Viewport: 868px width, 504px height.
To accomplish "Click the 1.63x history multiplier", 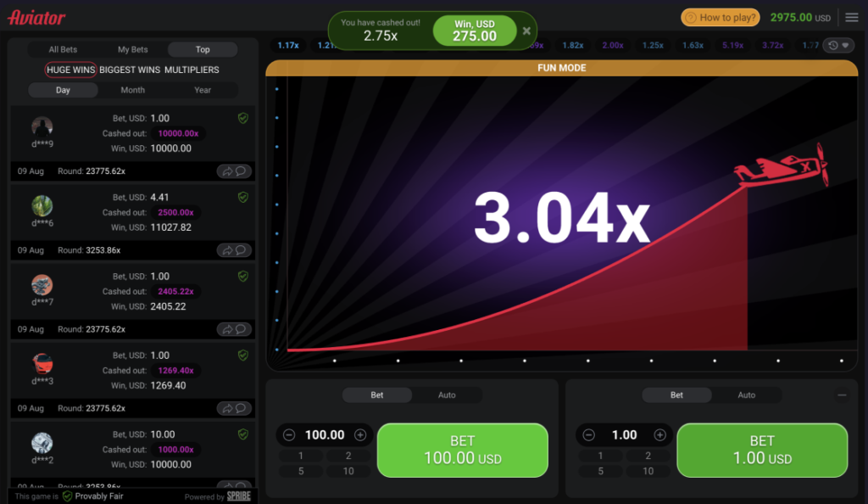I will click(693, 46).
